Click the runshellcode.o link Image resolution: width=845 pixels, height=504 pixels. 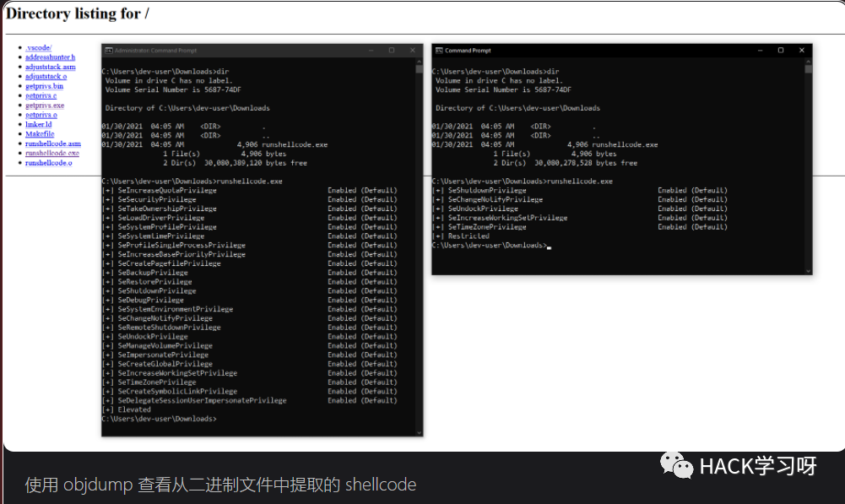click(x=48, y=163)
